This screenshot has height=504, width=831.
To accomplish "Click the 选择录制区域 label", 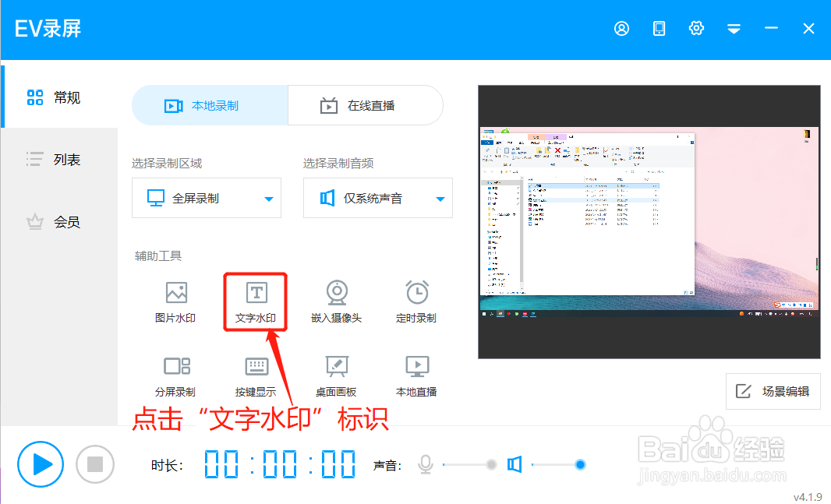I will [167, 163].
